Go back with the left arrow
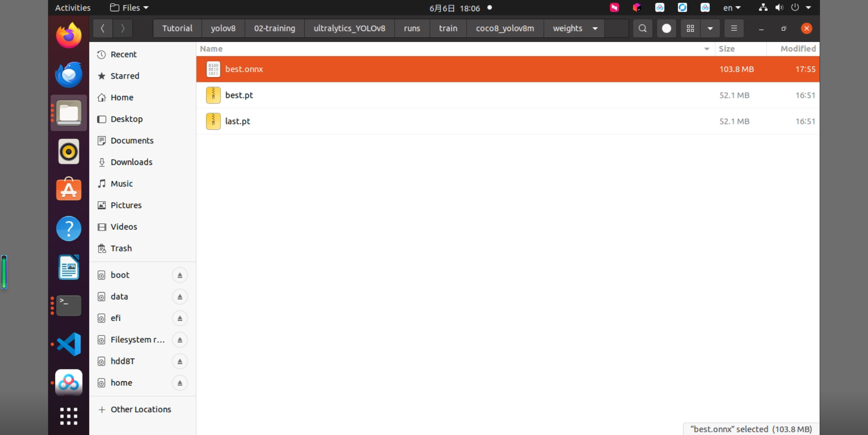Screen dimensions: 868x435 click(103, 28)
